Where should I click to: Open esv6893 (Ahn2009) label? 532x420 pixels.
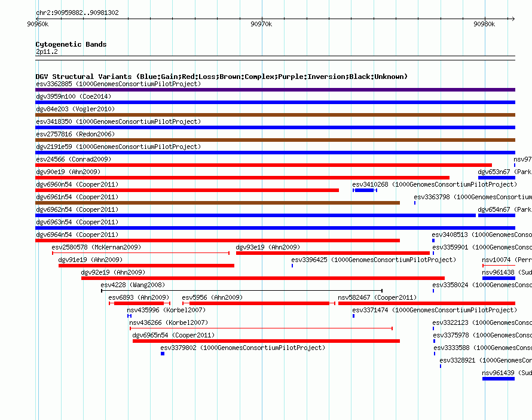(x=139, y=297)
